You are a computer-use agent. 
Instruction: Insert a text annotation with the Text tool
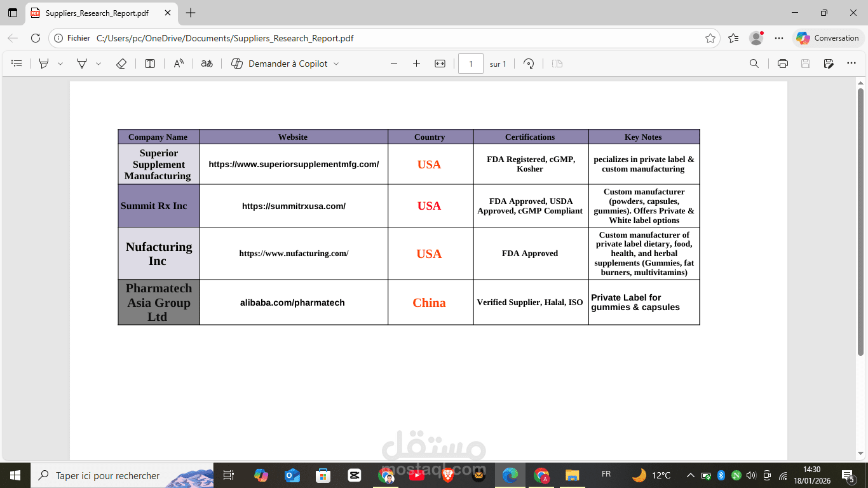pyautogui.click(x=149, y=64)
